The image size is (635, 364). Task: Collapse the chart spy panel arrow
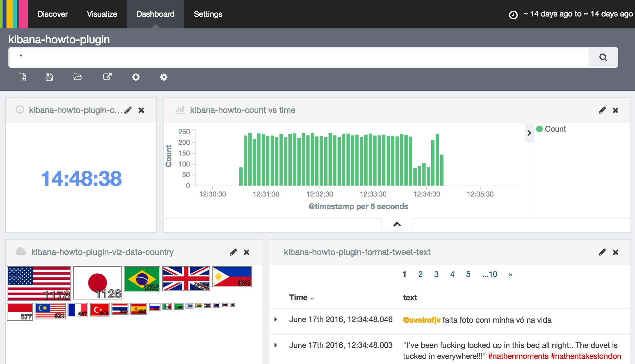(397, 224)
